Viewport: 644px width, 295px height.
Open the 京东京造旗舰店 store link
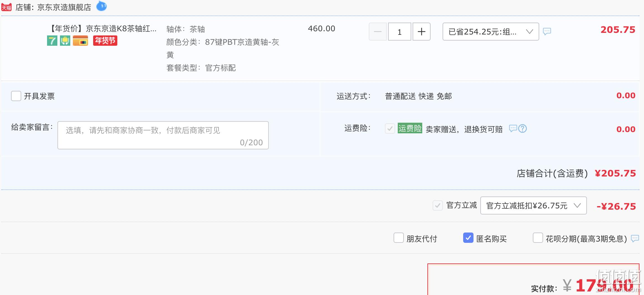tap(64, 7)
